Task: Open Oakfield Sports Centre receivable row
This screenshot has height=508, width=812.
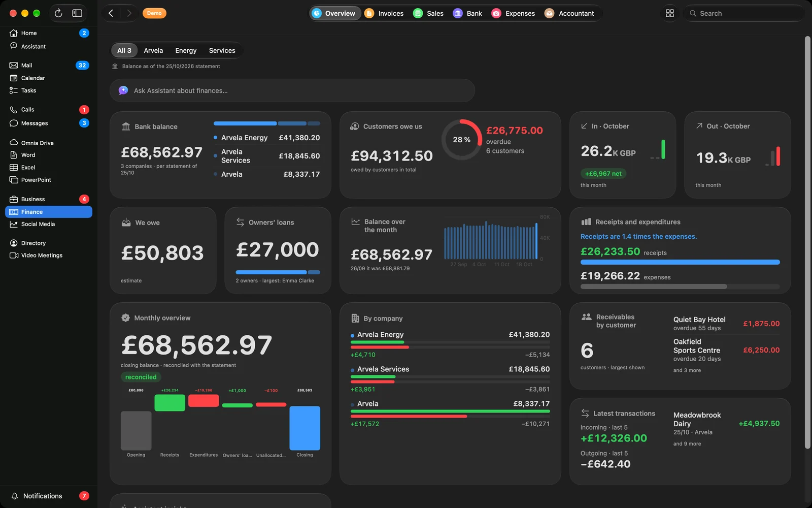Action: [726, 350]
